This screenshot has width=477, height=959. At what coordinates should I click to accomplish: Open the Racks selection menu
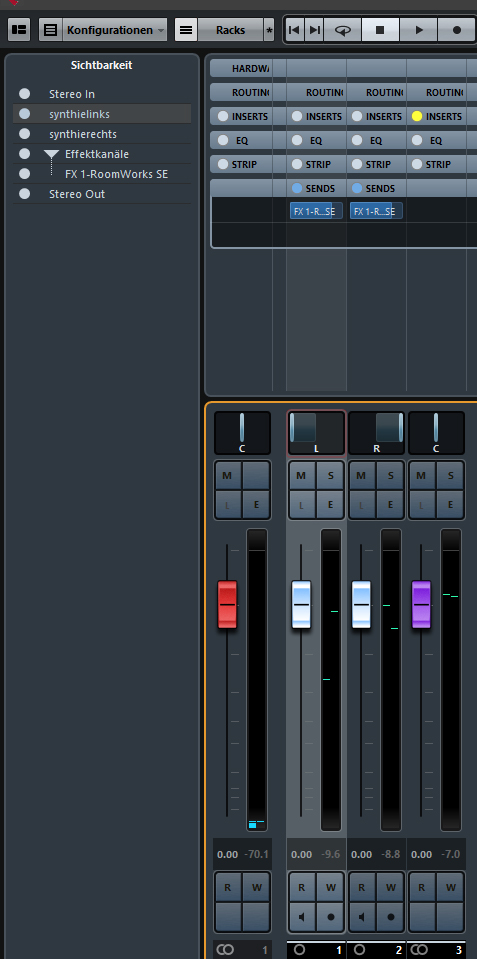coord(230,29)
